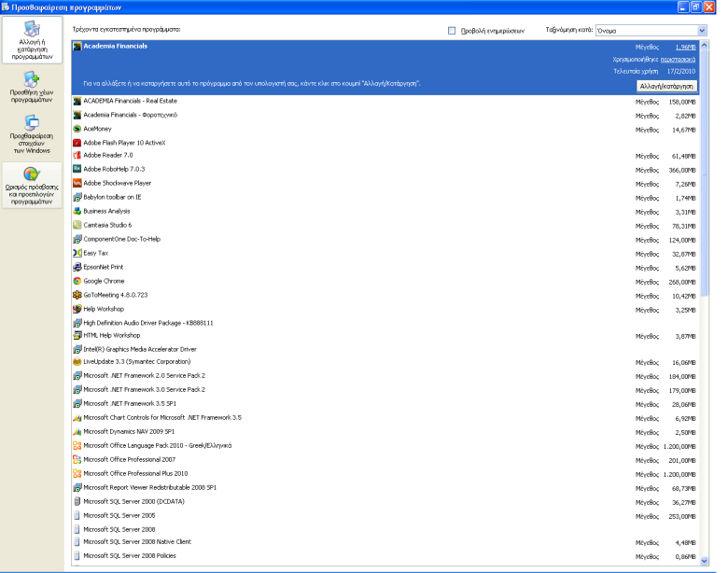This screenshot has height=573, width=728.
Task: Select High Definition Audio Driver Package row
Action: [385, 323]
